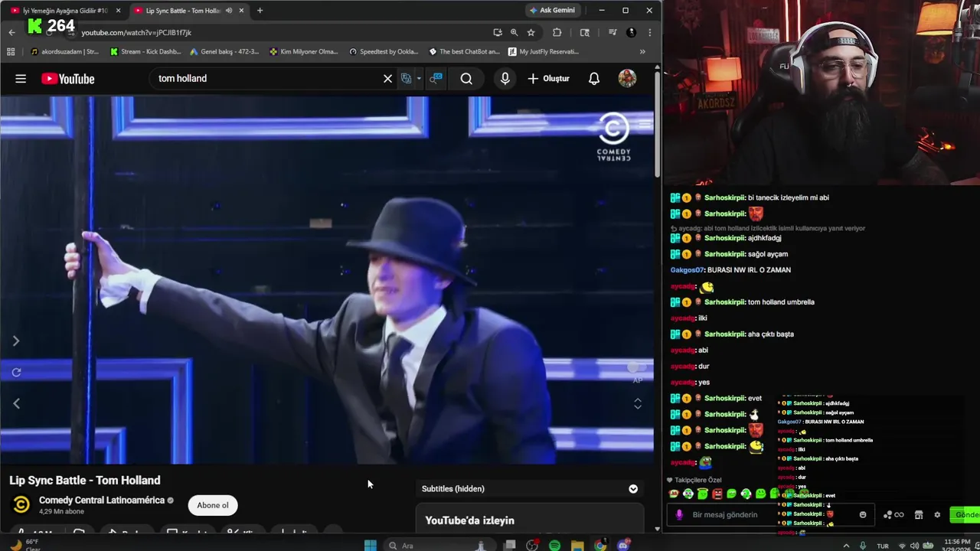Click the Ask Gemini button
This screenshot has height=551, width=980.
(551, 10)
